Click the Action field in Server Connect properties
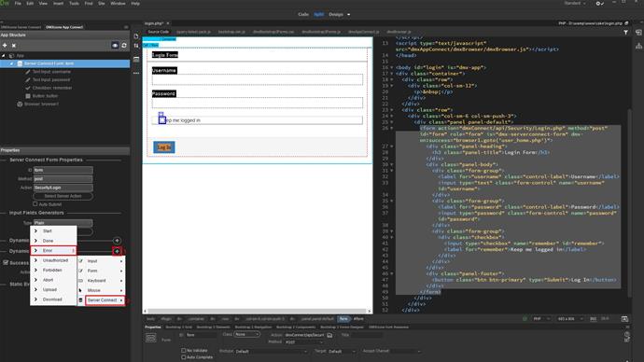This screenshot has width=644, height=362. click(x=63, y=188)
